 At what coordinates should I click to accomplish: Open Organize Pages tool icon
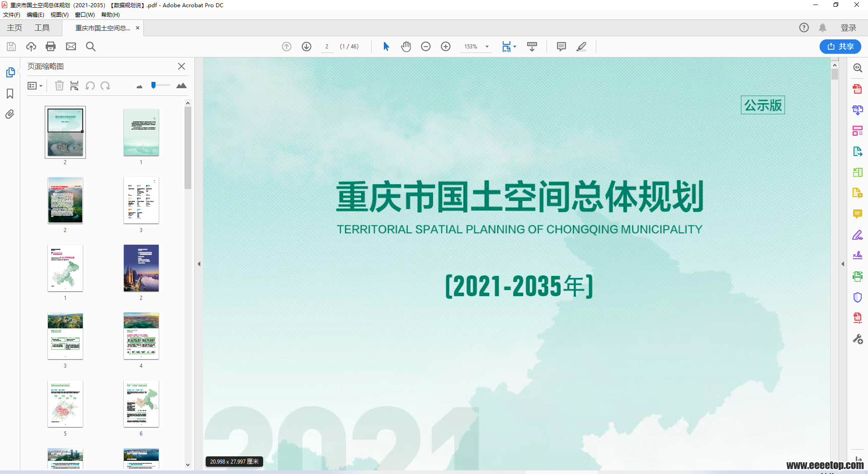(858, 131)
